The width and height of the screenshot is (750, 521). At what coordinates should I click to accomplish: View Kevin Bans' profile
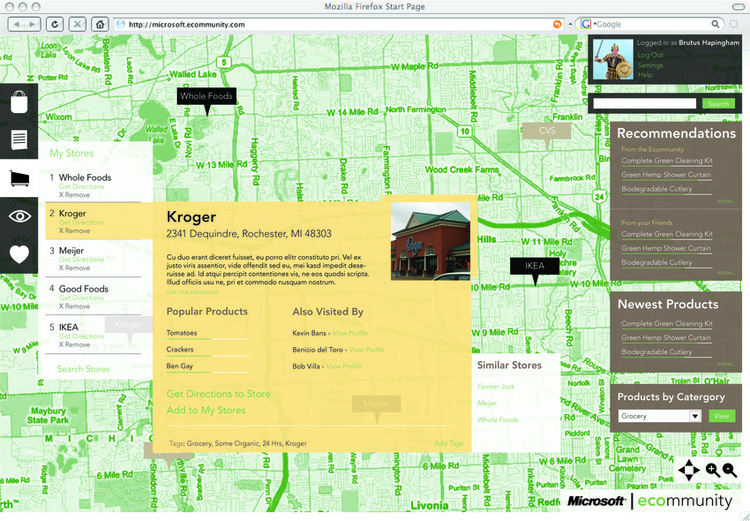(350, 333)
